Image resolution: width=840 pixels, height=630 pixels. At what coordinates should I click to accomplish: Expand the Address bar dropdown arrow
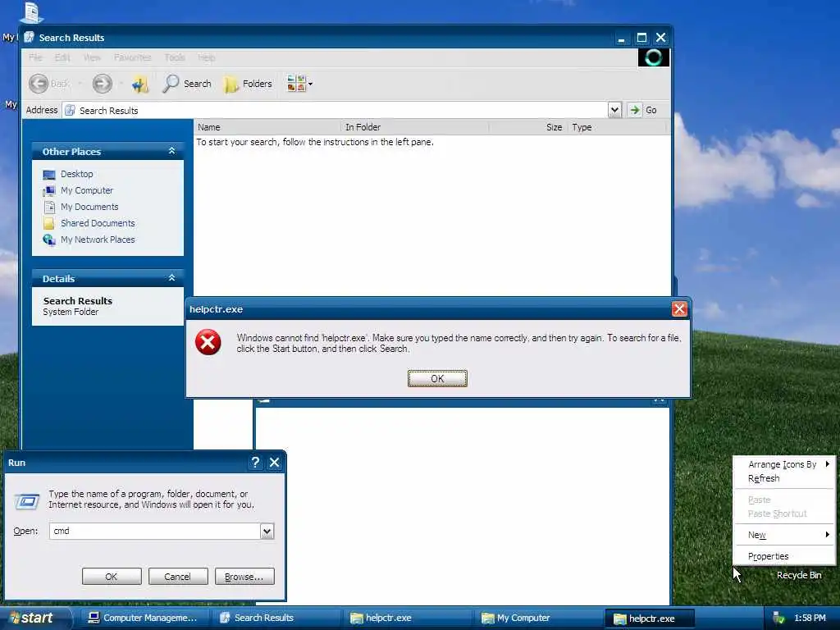pyautogui.click(x=614, y=111)
